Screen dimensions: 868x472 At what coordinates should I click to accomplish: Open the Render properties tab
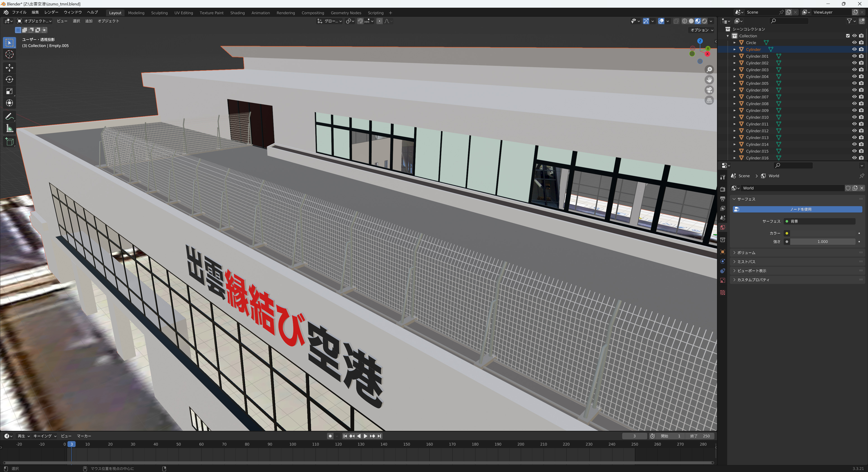click(x=722, y=189)
